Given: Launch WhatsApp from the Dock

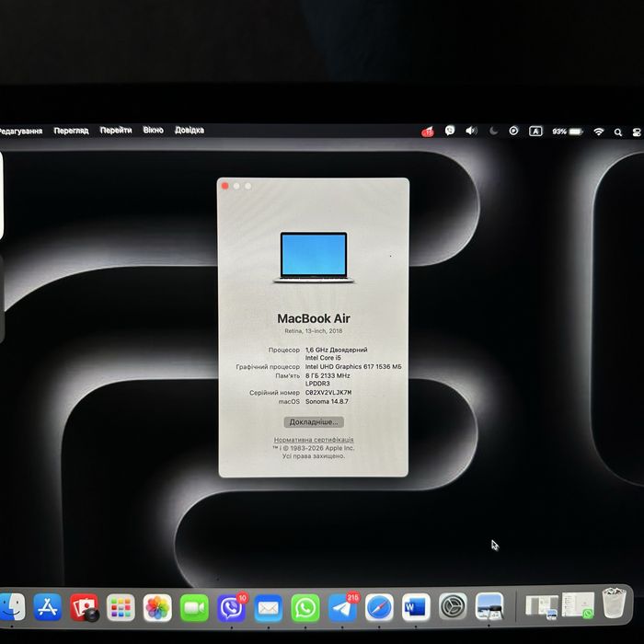Looking at the screenshot, I should point(305,607).
